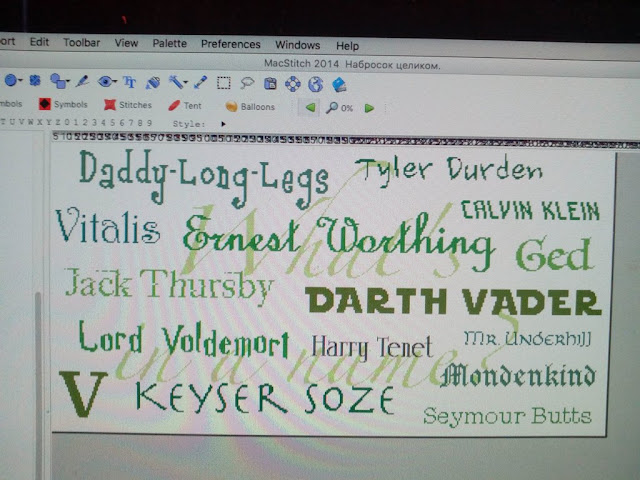Viewport: 640px width, 480px height.
Task: Pick digit 0 in the character strip
Action: pos(67,122)
